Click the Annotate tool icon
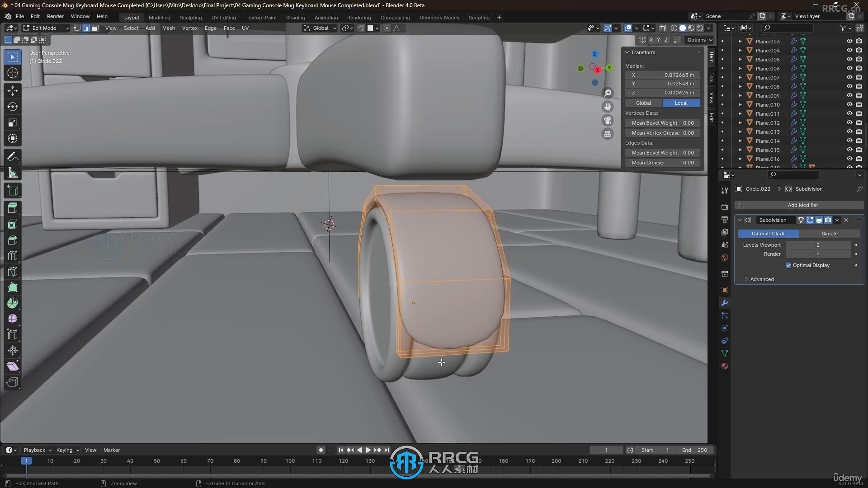The width and height of the screenshot is (868, 488). click(x=13, y=157)
